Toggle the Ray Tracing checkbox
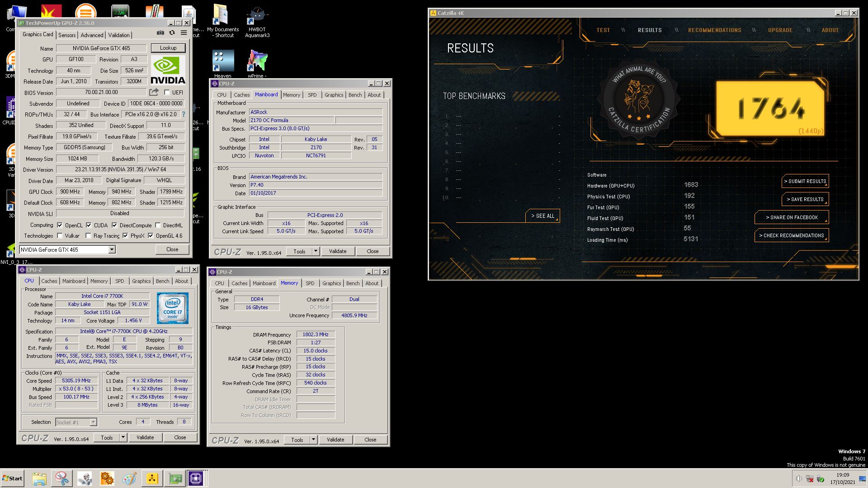Viewport: 868px width, 488px height. click(x=89, y=235)
